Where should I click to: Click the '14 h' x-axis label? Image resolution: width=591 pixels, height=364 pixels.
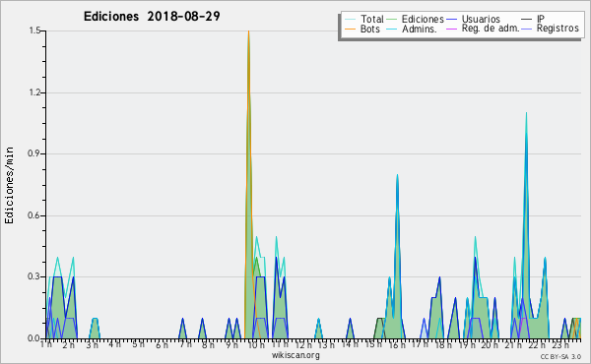(x=350, y=344)
